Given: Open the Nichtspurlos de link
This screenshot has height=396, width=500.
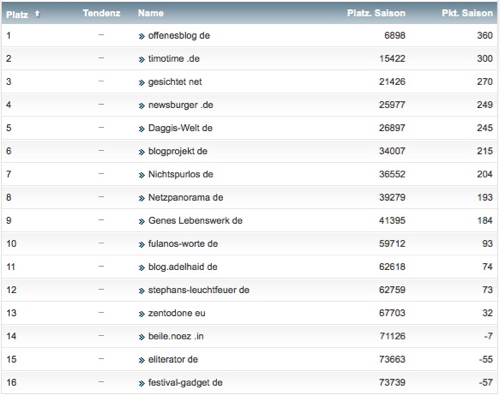Looking at the screenshot, I should [181, 174].
